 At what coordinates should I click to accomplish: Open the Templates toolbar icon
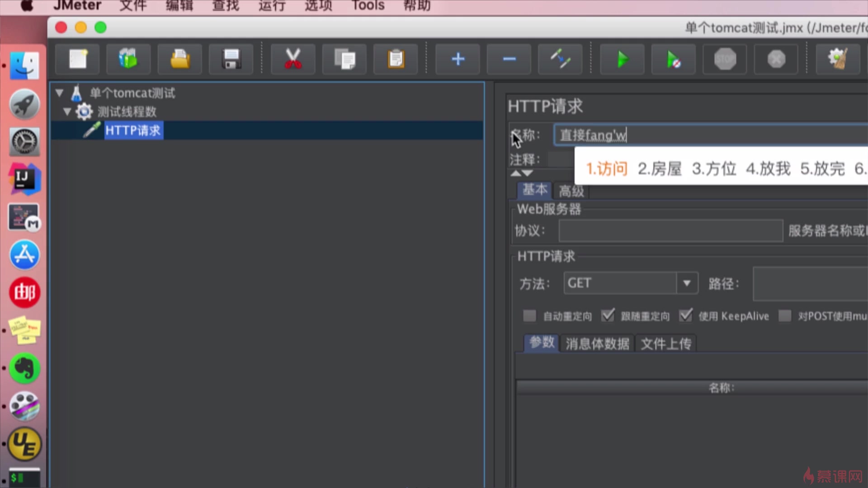(x=128, y=59)
